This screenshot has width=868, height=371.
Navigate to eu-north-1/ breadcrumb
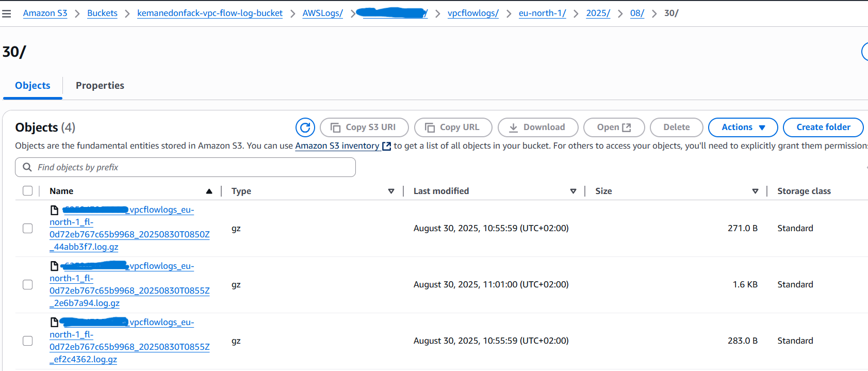pos(542,13)
